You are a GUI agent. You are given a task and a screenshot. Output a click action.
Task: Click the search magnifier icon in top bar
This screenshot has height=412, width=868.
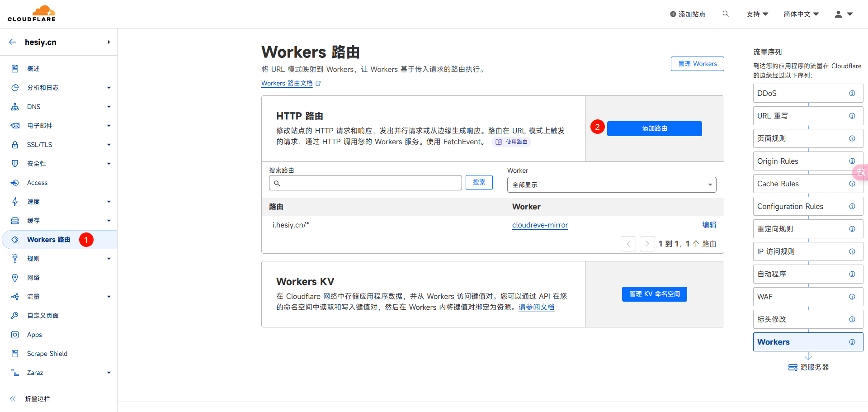coord(726,14)
